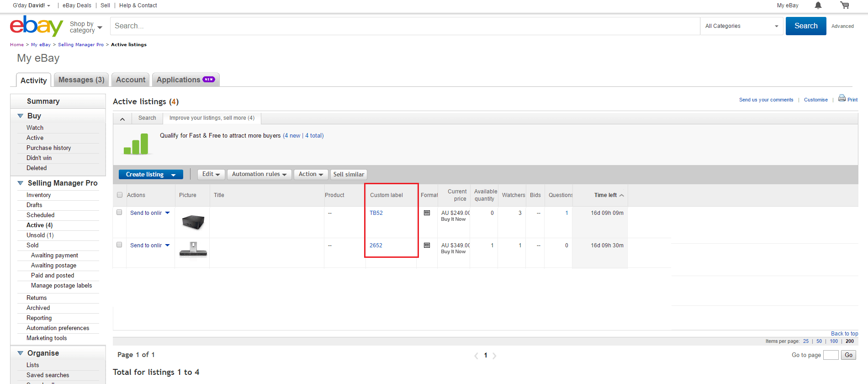Toggle the select-all listings checkbox
Image resolution: width=868 pixels, height=384 pixels.
(120, 195)
